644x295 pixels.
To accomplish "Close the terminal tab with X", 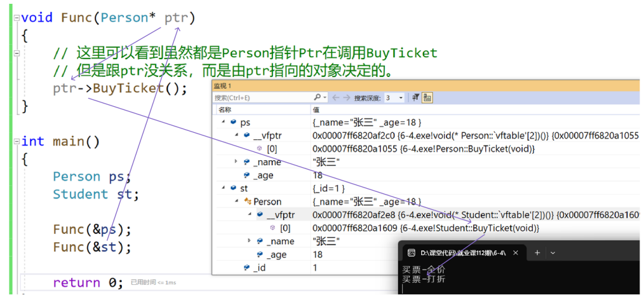I will pos(516,252).
